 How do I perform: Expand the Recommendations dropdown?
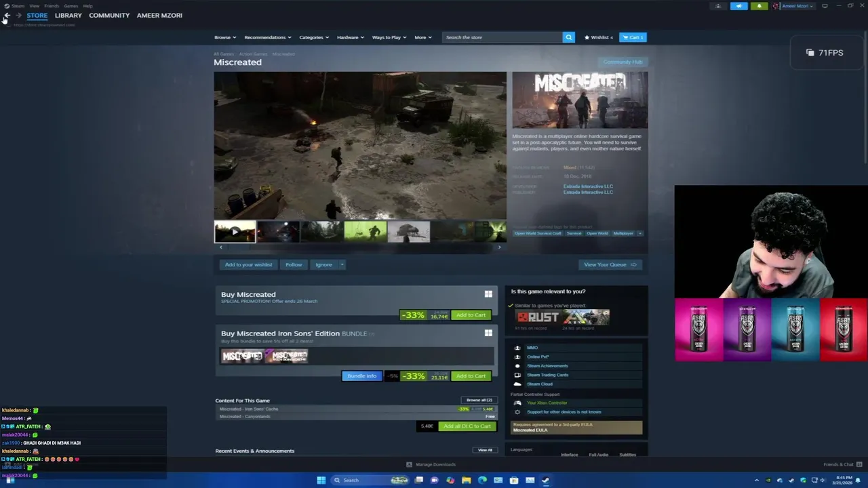268,37
